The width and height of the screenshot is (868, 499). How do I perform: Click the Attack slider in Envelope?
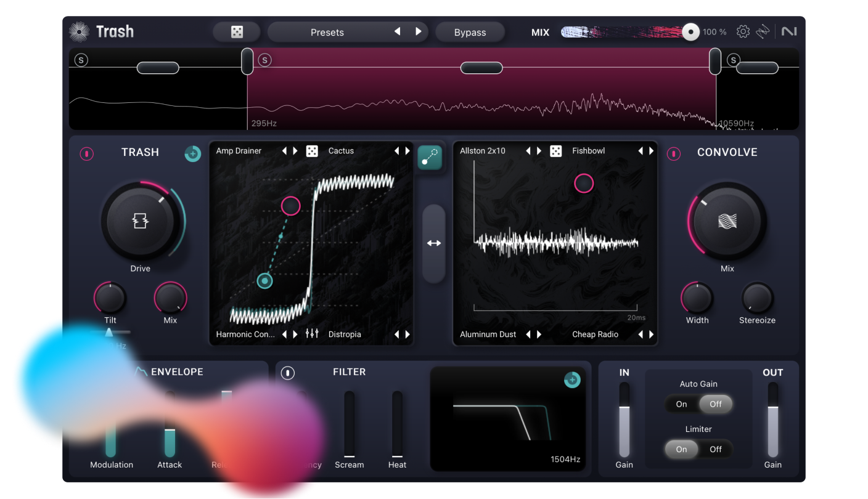click(170, 424)
